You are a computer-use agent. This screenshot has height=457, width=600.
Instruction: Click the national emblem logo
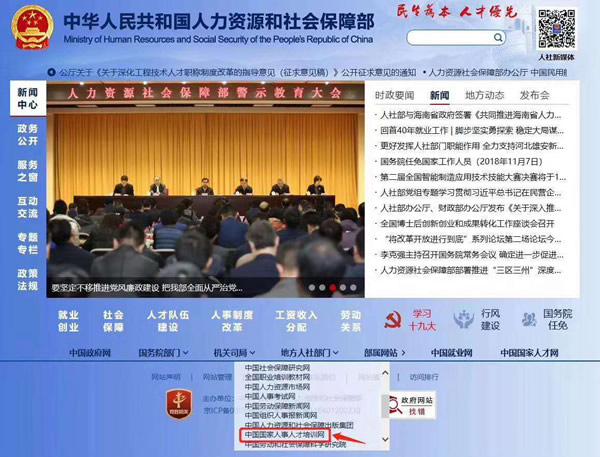[x=32, y=27]
